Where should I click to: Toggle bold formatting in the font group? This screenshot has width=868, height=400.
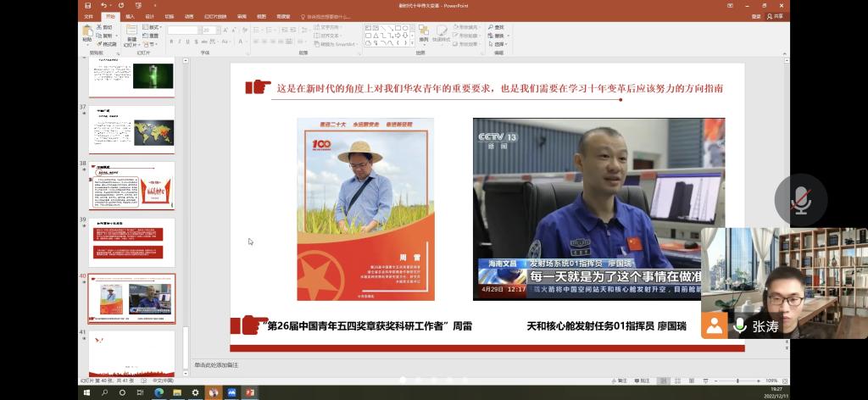[170, 42]
